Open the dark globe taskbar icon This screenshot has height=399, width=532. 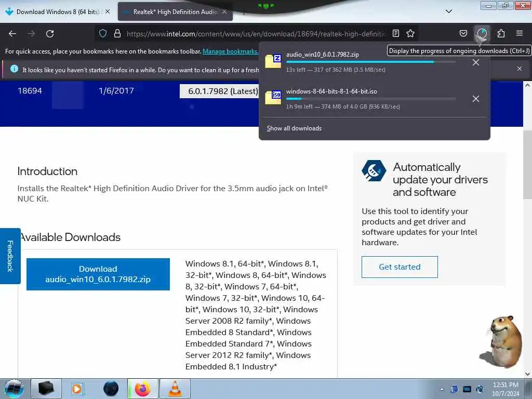click(x=111, y=389)
